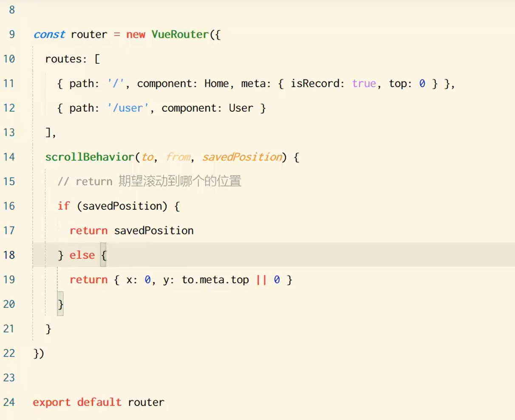
Task: Click 'to.meta.top' expression on line 19
Action: (215, 280)
